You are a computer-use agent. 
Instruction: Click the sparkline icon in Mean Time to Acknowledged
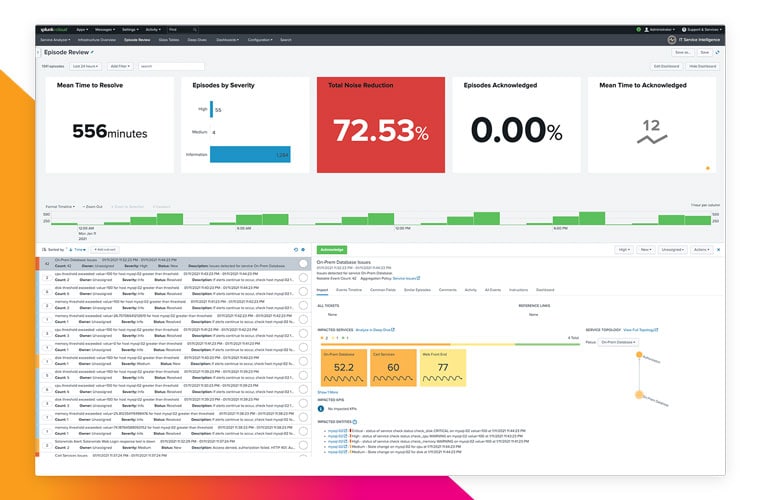click(652, 140)
